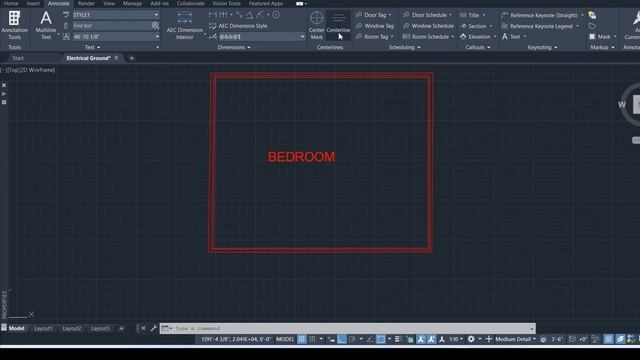640x360 pixels.
Task: Add a new layout with plus button
Action: [x=121, y=328]
